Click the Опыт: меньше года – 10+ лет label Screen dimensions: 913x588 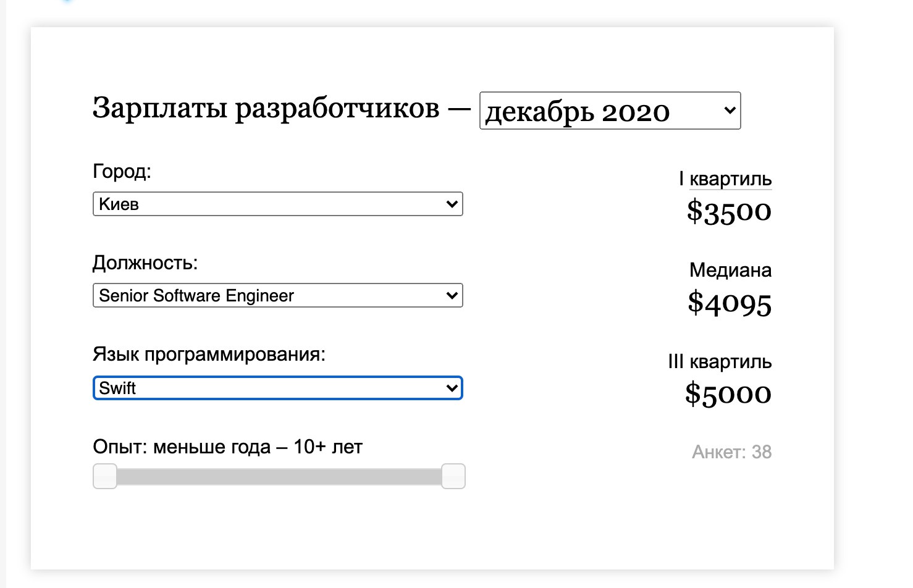coord(227,447)
